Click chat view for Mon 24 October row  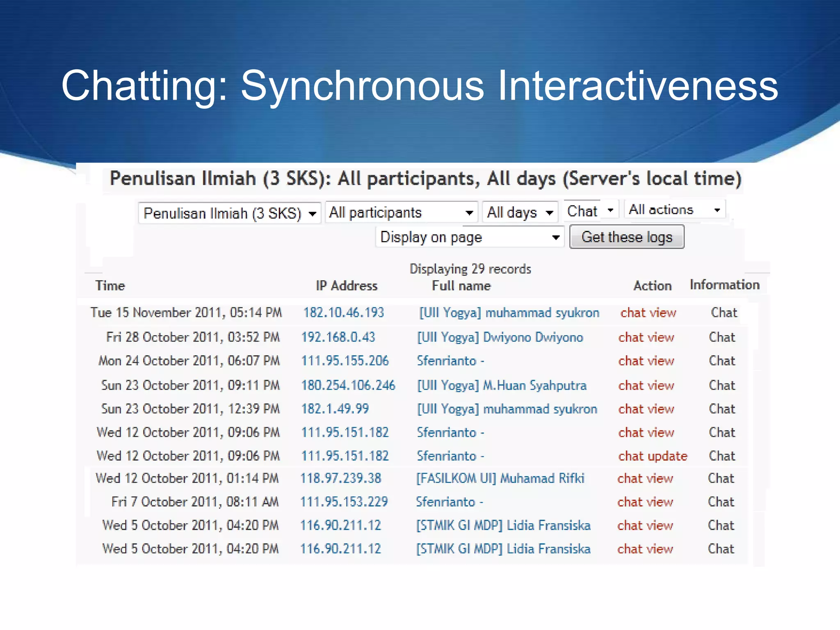point(646,361)
